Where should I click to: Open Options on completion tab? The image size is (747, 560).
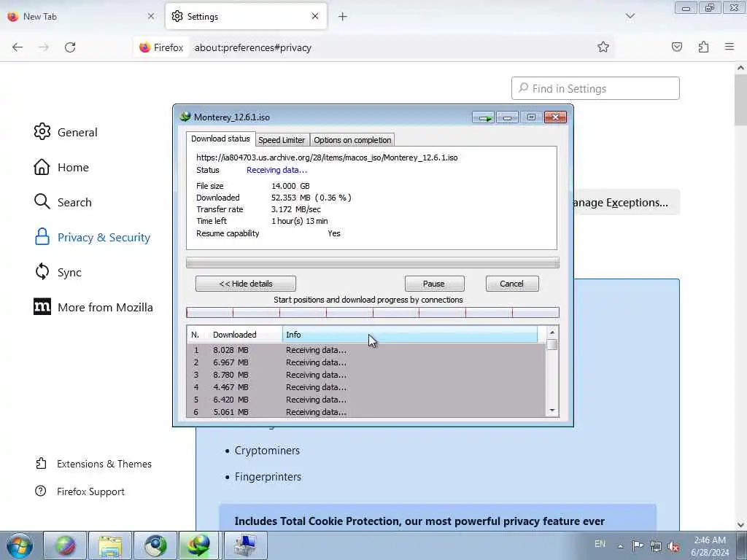[x=352, y=140]
